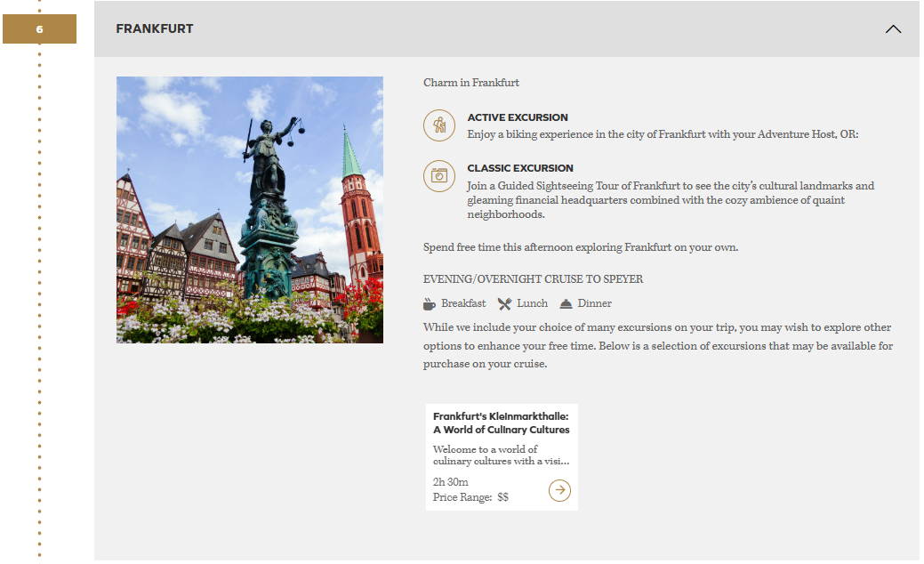This screenshot has height=564, width=924.
Task: Click the Breakfast coffee cup icon
Action: click(x=430, y=304)
